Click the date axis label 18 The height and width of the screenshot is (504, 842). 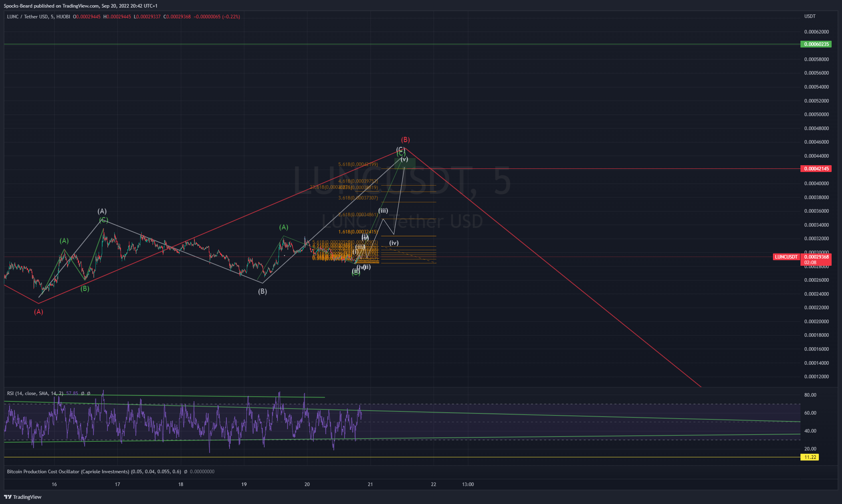[181, 484]
